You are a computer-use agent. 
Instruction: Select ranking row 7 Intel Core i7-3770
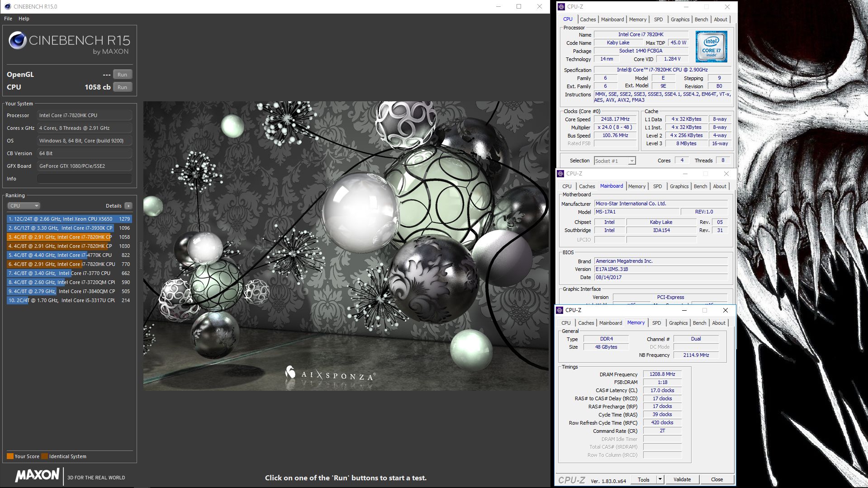[x=69, y=273]
